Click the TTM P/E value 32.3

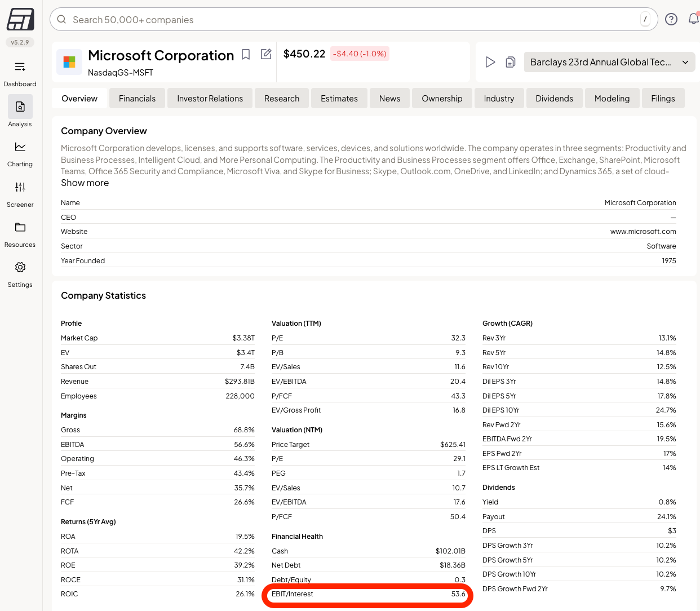(459, 338)
